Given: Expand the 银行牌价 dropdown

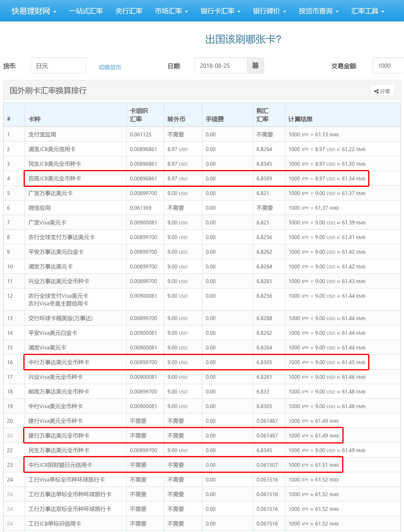Looking at the screenshot, I should (269, 11).
